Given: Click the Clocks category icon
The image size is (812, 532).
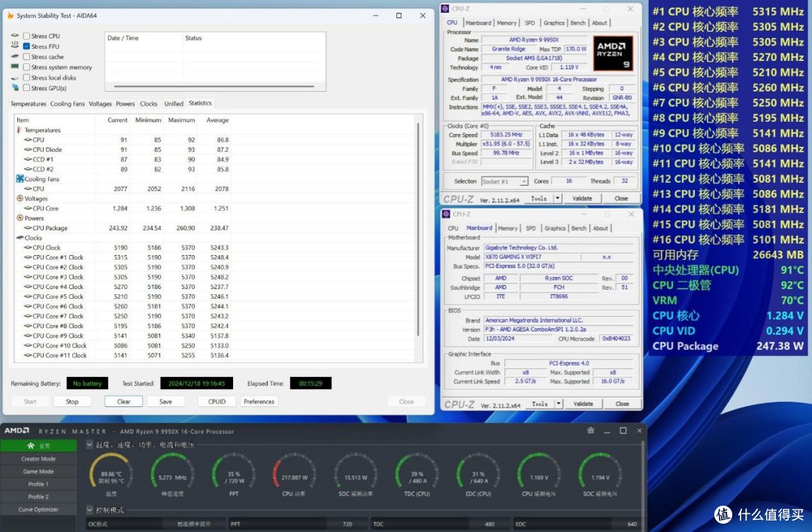Looking at the screenshot, I should click(20, 238).
